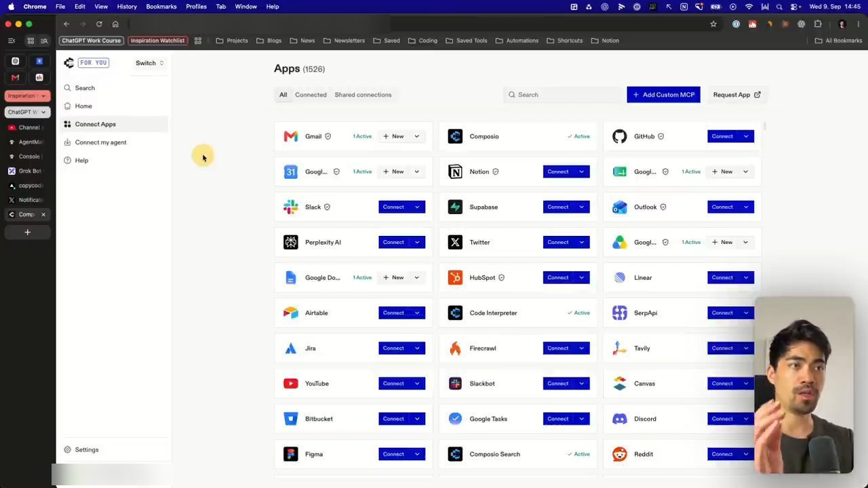Open the History menu in the menu bar
868x488 pixels.
[127, 7]
